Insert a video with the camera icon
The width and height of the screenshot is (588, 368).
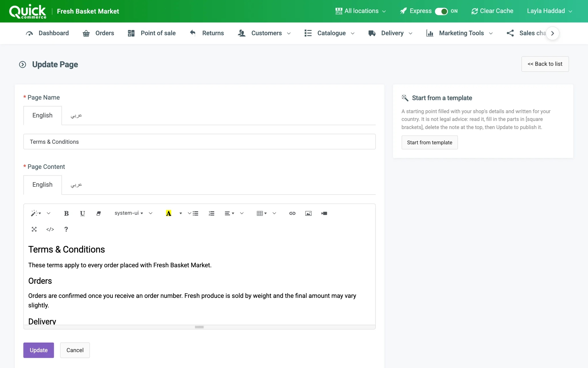click(x=324, y=213)
